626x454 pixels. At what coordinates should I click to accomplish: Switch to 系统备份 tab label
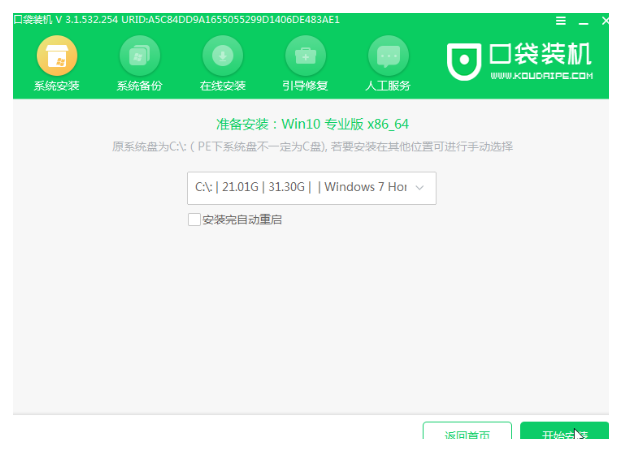(x=140, y=86)
